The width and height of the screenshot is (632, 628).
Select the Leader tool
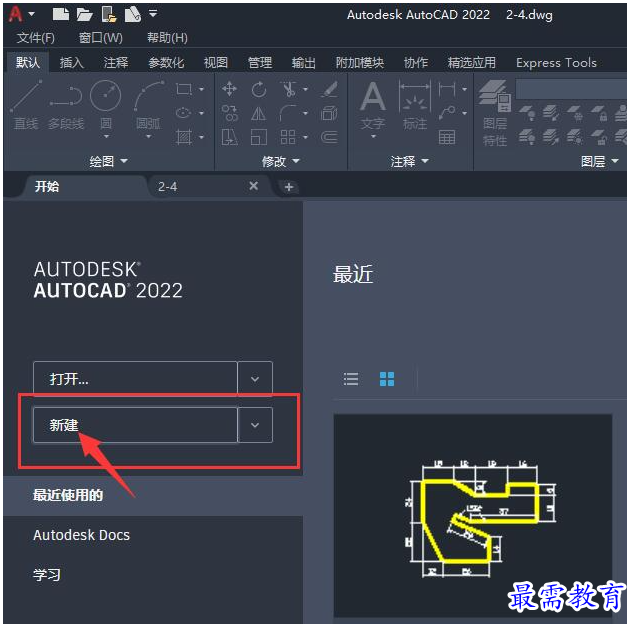(x=447, y=113)
